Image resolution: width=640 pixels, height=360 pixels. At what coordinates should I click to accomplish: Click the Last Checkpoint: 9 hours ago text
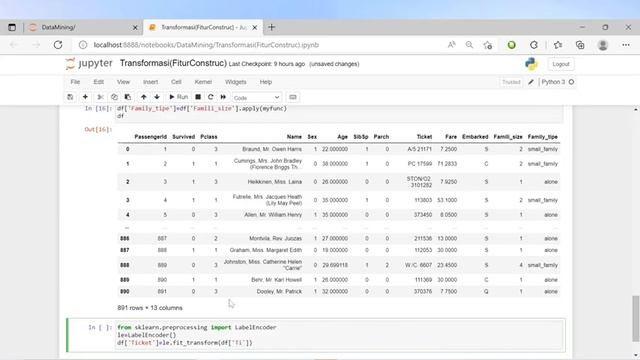point(267,64)
